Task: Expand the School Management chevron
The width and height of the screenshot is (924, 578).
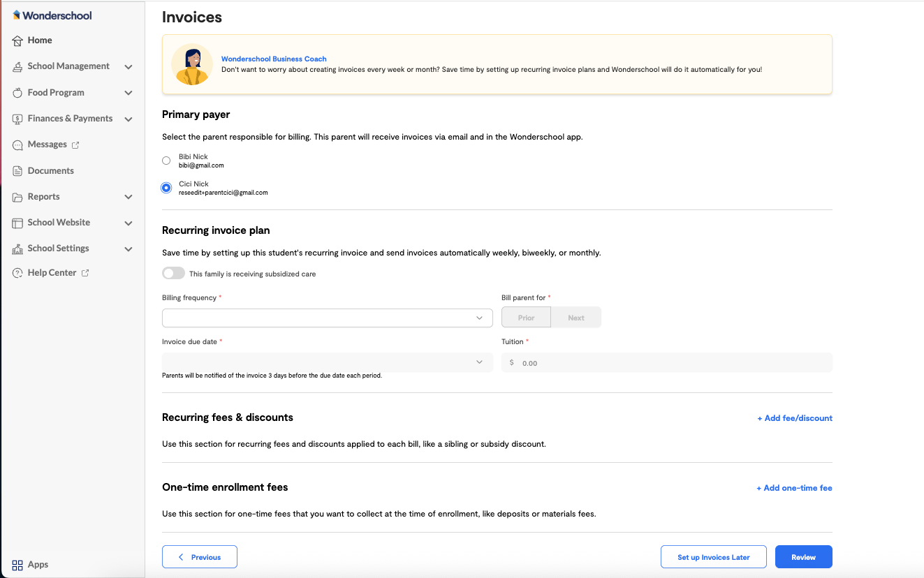Action: tap(129, 67)
